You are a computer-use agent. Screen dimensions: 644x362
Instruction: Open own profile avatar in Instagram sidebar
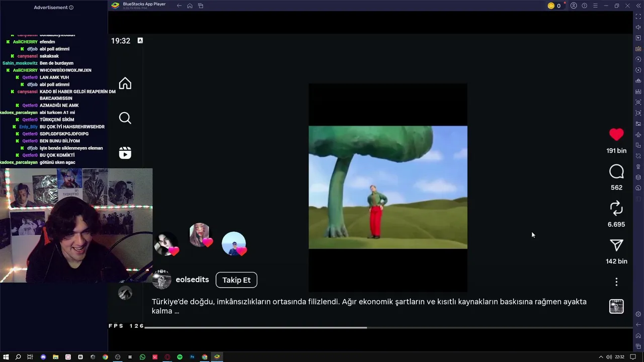(x=125, y=293)
